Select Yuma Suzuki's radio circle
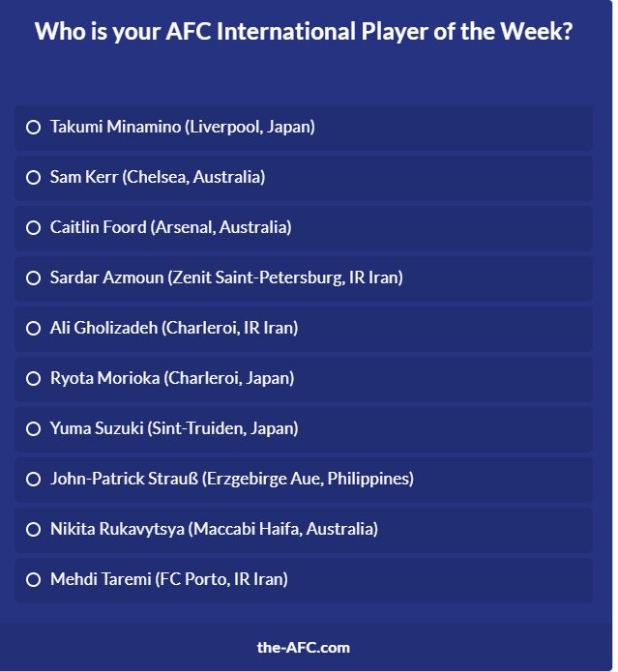 point(33,428)
